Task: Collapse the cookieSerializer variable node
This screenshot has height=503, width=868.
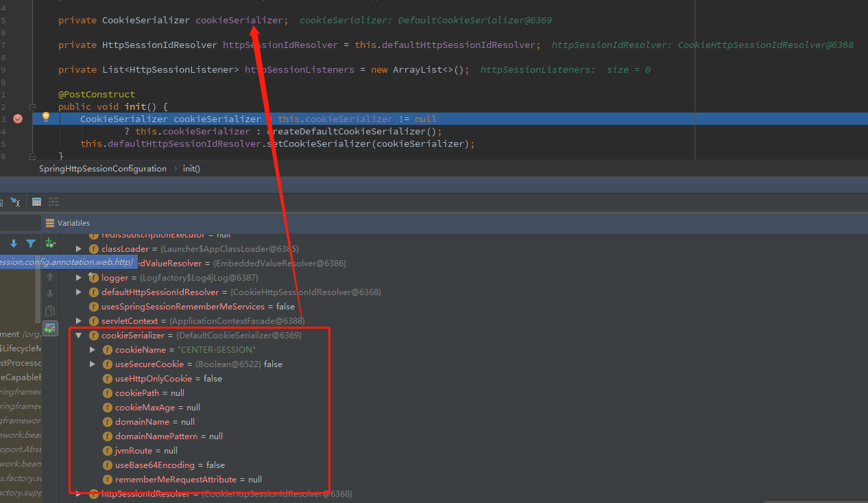Action: pyautogui.click(x=79, y=336)
